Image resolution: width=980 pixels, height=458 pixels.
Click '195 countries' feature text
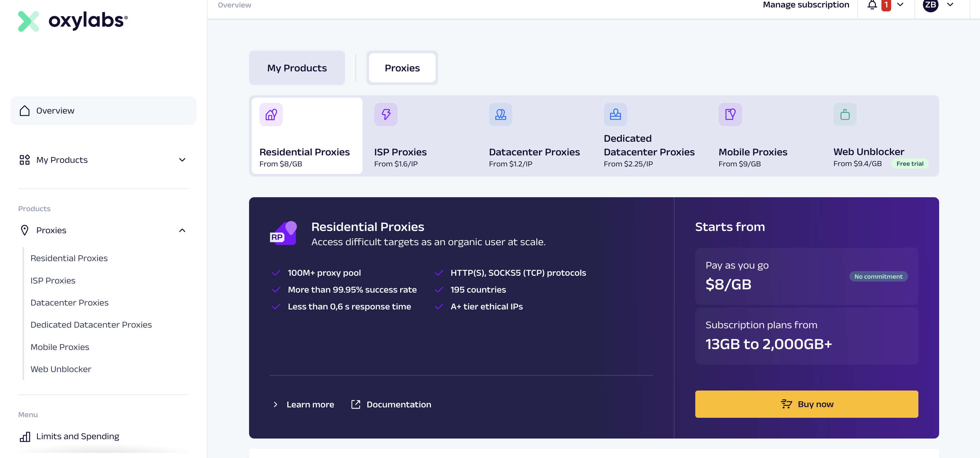coord(478,289)
